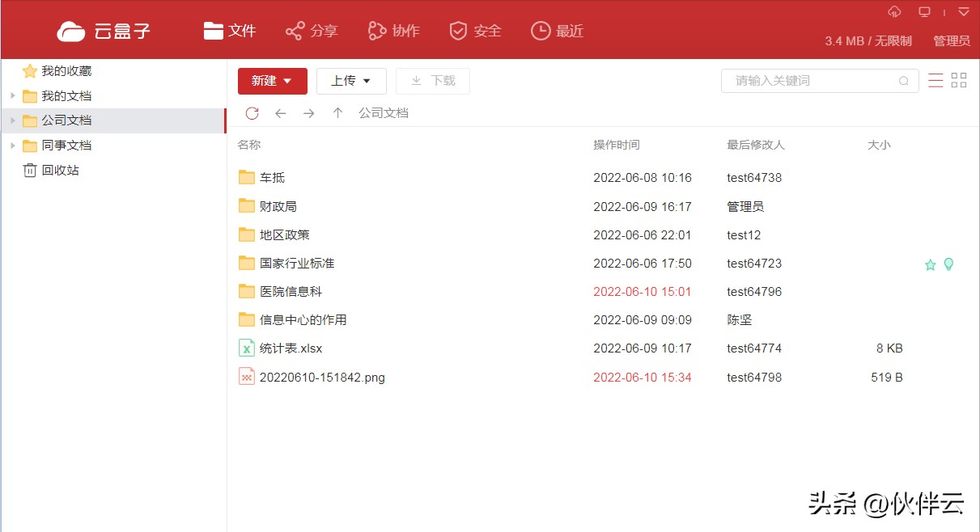Unfavorite 国家行业标准 via green star
980x532 pixels.
click(x=929, y=264)
